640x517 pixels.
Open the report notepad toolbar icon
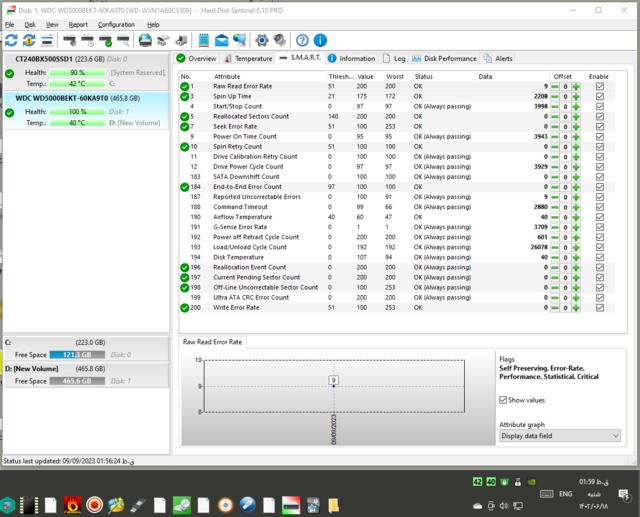coord(203,40)
